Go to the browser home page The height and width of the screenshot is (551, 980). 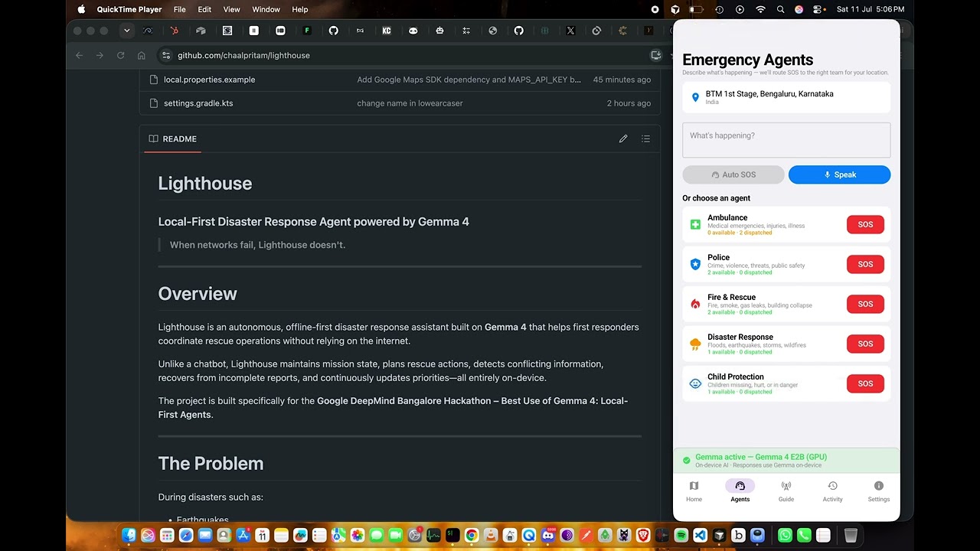141,55
